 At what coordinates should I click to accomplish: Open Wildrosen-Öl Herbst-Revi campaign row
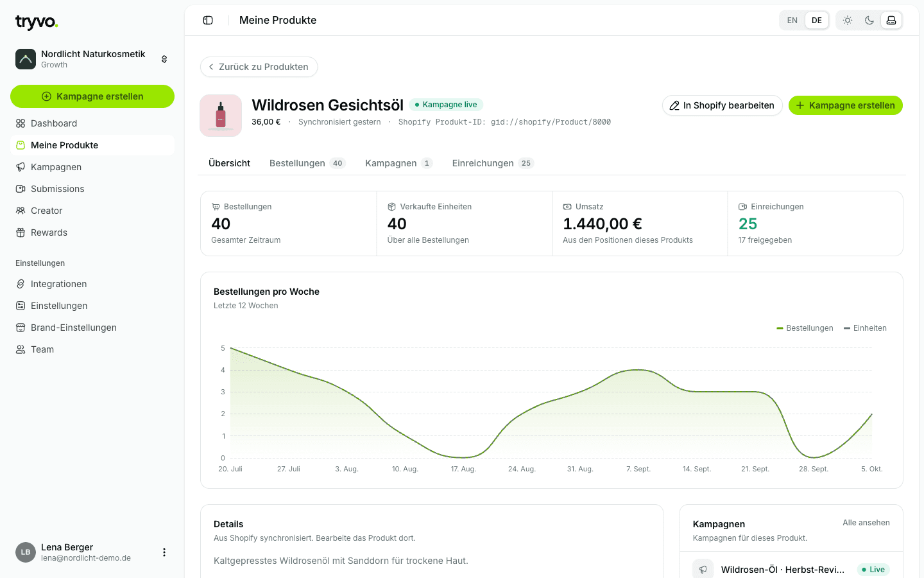(x=791, y=570)
